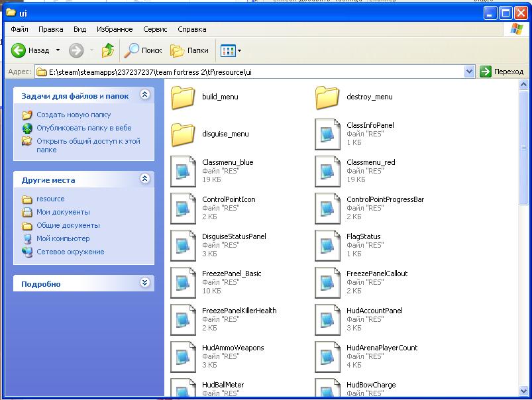
Task: Minimize the ui explorer window
Action: [x=490, y=13]
